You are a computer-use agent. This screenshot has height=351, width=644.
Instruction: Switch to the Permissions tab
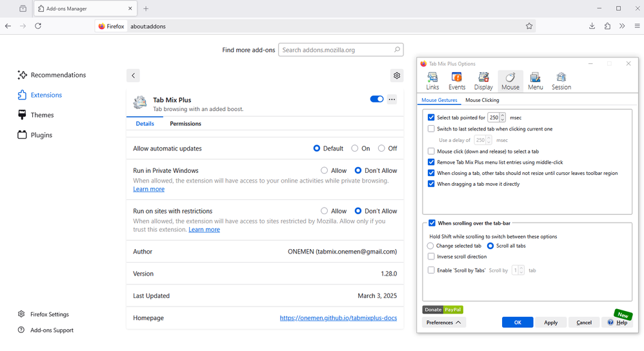pos(185,124)
